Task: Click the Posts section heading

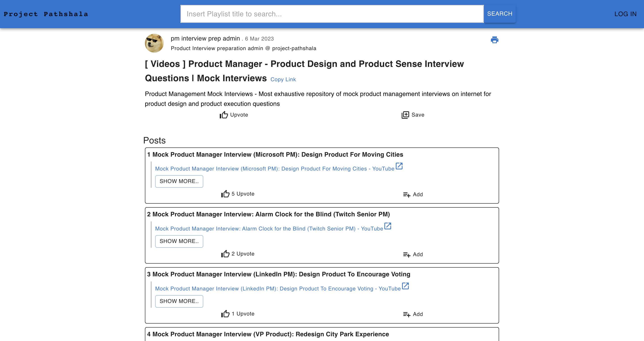Action: [154, 141]
